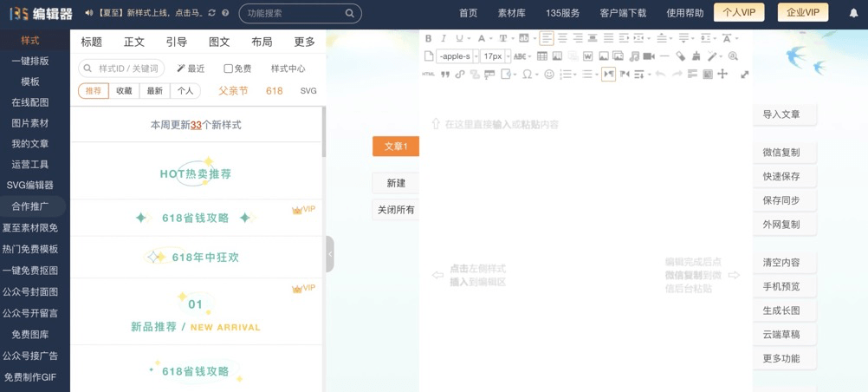868x392 pixels.
Task: Right-align the paragraph text
Action: click(578, 37)
